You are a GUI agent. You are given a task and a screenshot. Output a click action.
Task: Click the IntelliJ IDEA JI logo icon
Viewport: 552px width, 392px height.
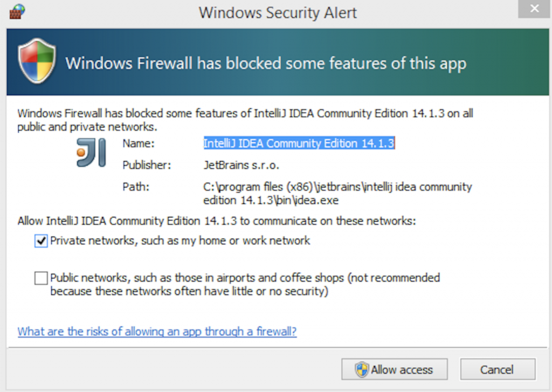pos(91,153)
